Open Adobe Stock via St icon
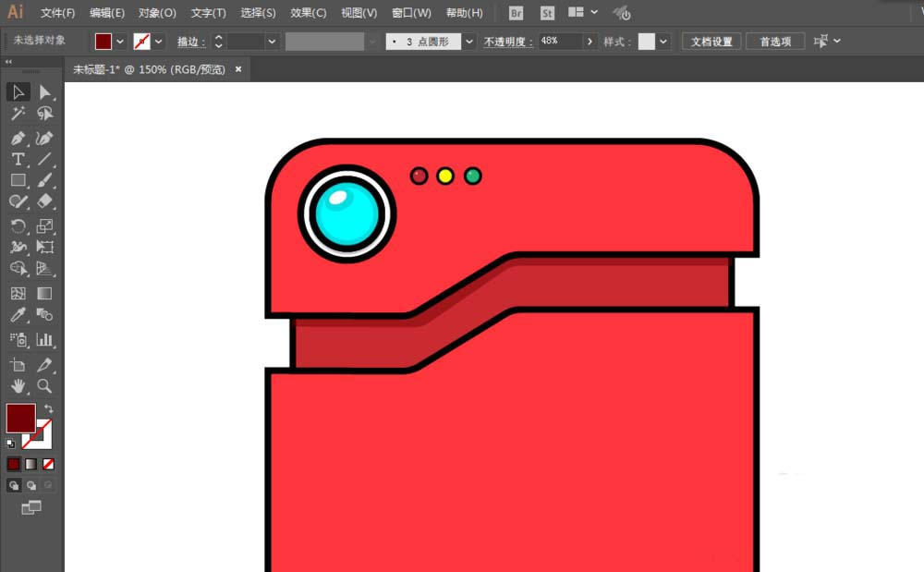 pos(547,13)
